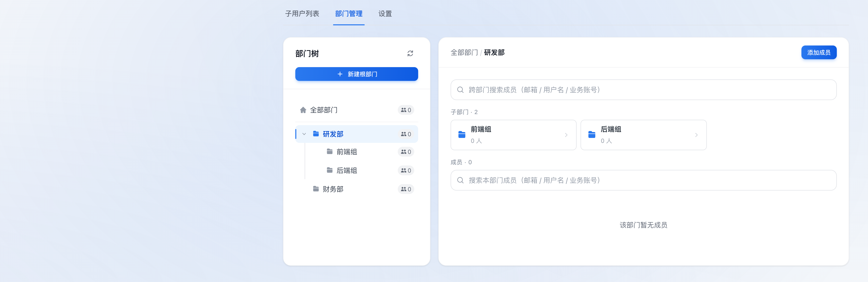868x282 pixels.
Task: Select the 部门管理 tab
Action: click(x=349, y=14)
